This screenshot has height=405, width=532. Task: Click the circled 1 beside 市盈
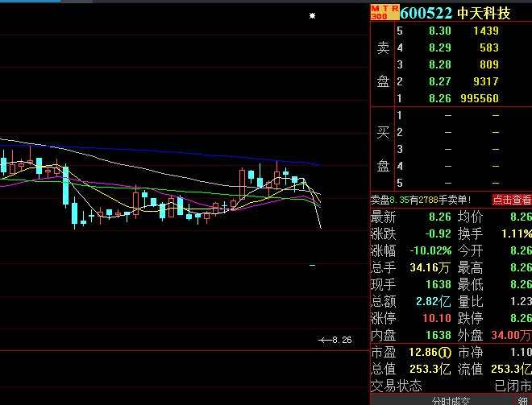(445, 353)
